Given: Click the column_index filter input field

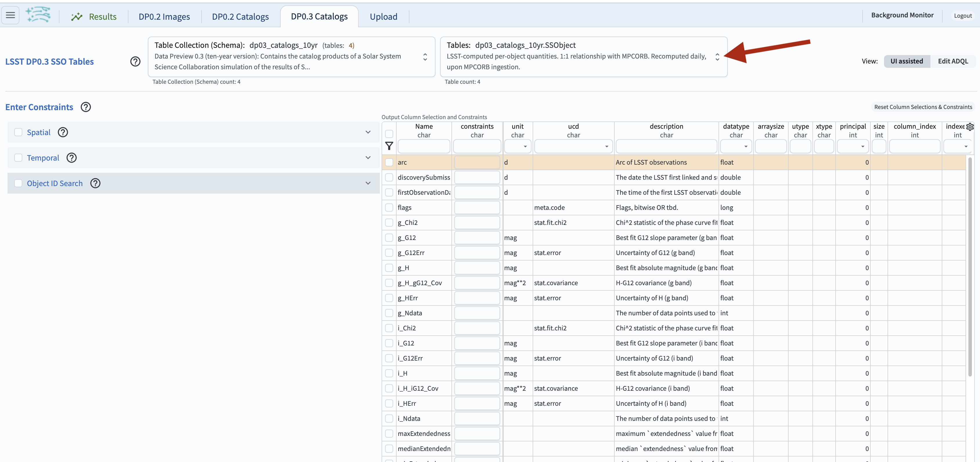Looking at the screenshot, I should tap(914, 146).
